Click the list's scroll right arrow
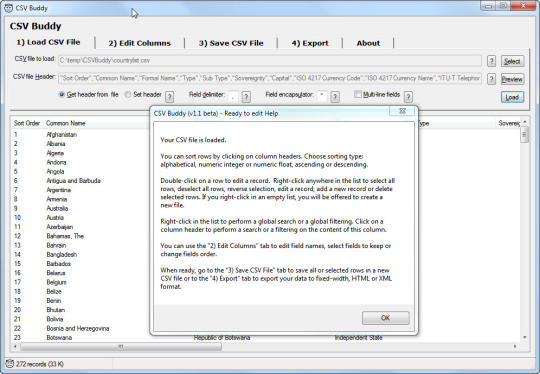Image resolution: width=540 pixels, height=374 pixels. (x=515, y=346)
